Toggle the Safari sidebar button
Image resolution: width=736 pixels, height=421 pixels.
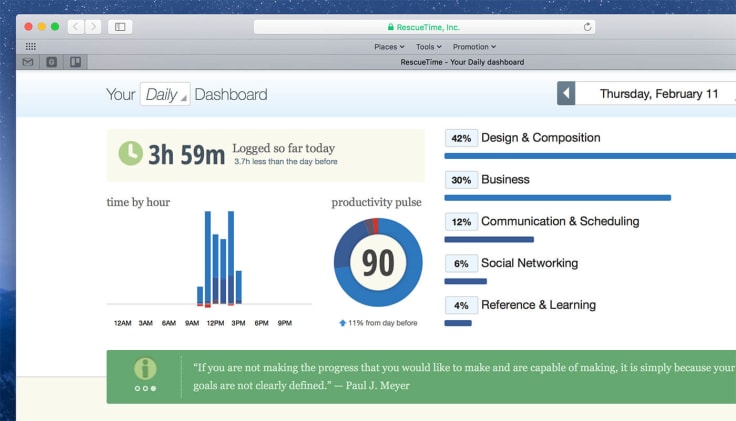120,27
